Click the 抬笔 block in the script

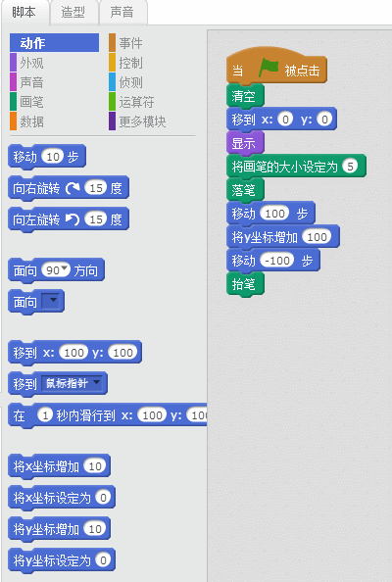pos(245,283)
